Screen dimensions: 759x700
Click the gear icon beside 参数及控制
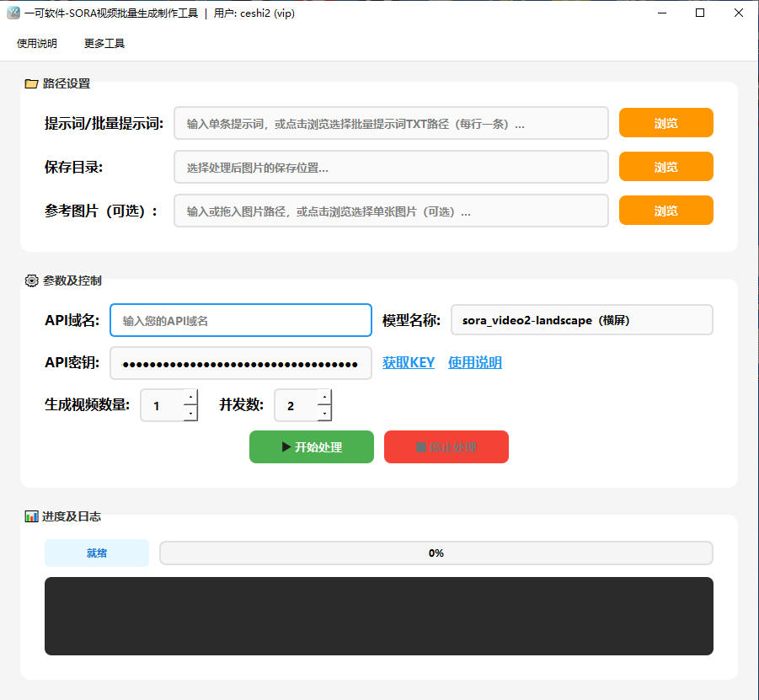(31, 281)
